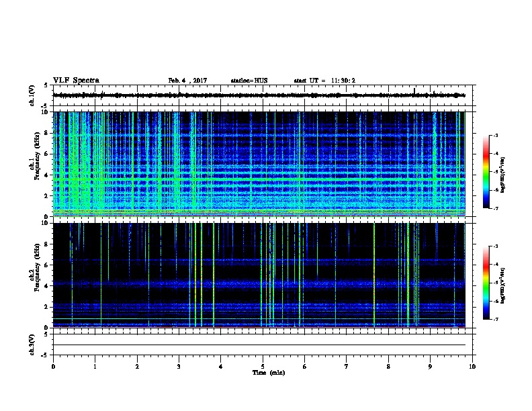Click the log(PSD) label beside the ch.1 color bar
This screenshot has height=411, width=532.
pos(502,175)
